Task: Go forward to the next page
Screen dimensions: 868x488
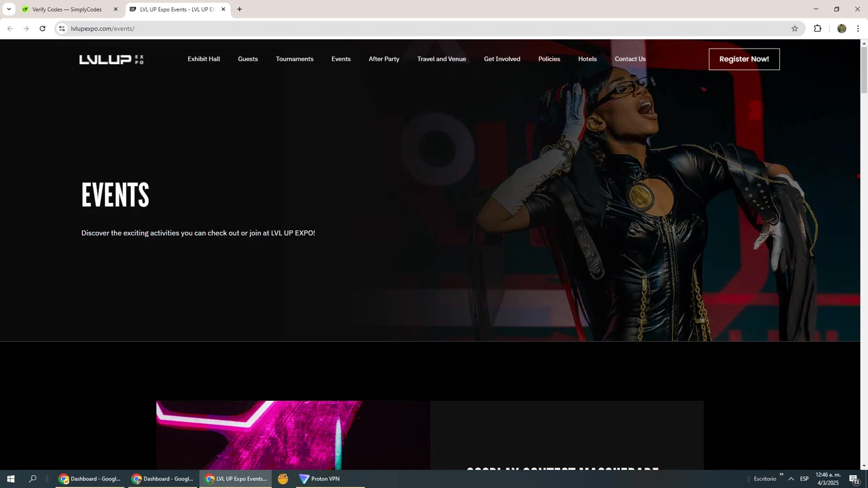Action: (26, 28)
